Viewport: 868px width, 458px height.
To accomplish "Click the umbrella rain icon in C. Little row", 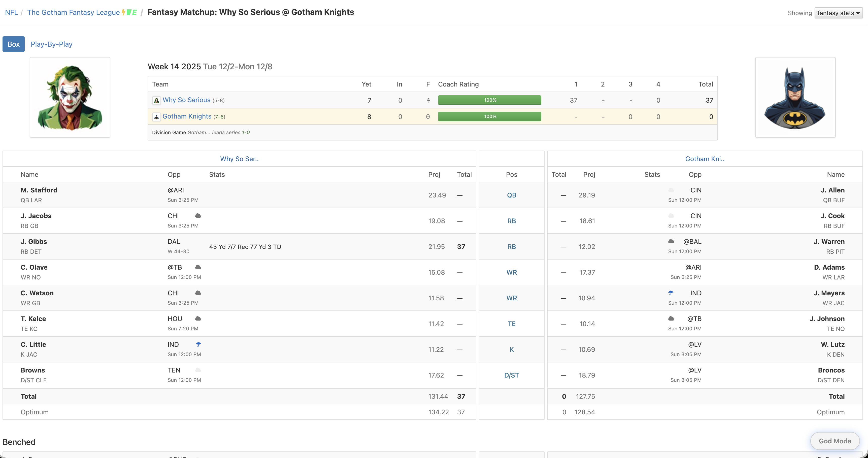I will click(x=198, y=344).
